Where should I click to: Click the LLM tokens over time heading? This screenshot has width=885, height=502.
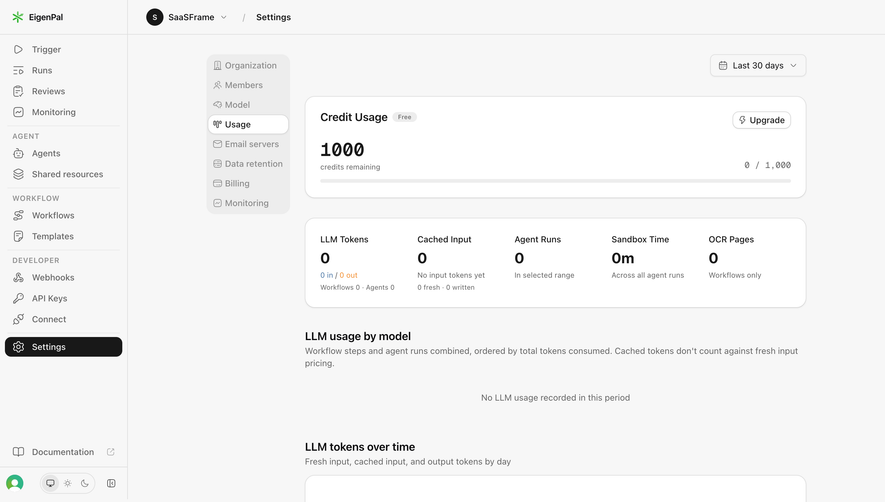coord(360,447)
